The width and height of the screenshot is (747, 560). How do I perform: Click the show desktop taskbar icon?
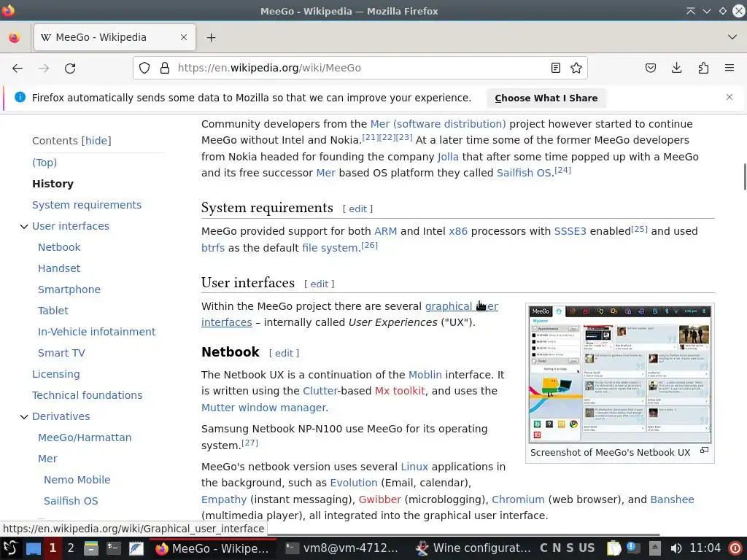(33, 548)
